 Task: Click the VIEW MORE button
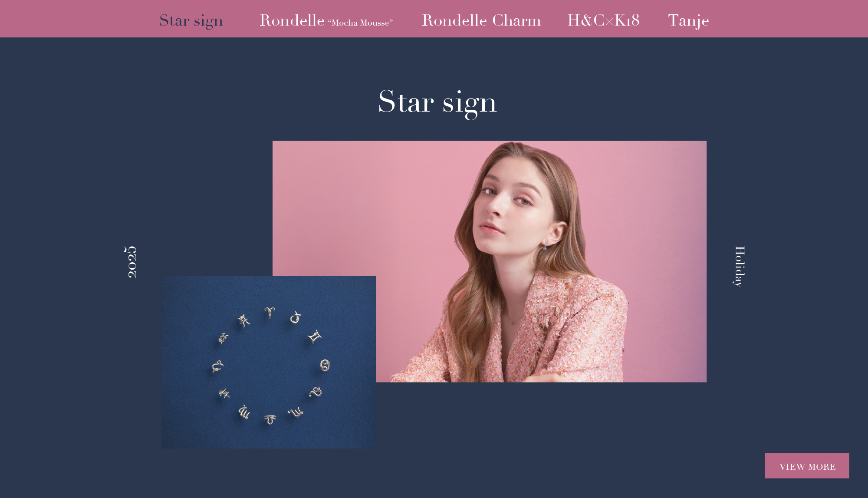click(807, 466)
